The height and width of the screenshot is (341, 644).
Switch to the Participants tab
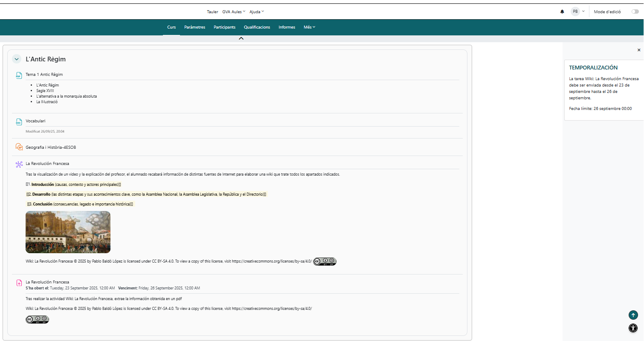tap(224, 27)
